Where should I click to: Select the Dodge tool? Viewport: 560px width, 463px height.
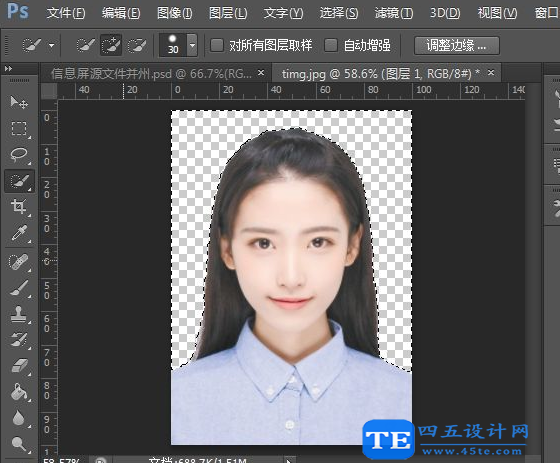pos(19,444)
